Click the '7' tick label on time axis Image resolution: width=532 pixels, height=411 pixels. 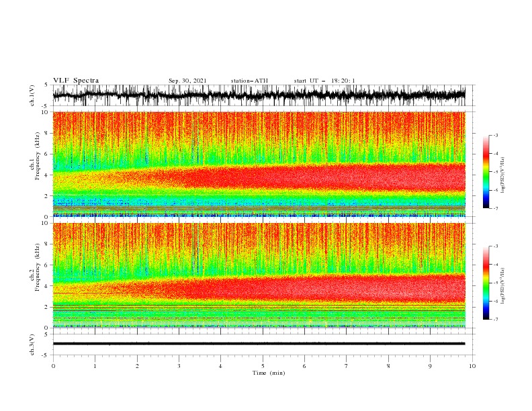347,366
